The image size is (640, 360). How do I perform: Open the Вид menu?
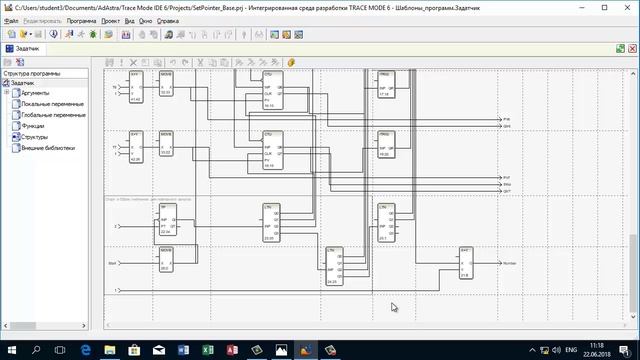(x=129, y=21)
